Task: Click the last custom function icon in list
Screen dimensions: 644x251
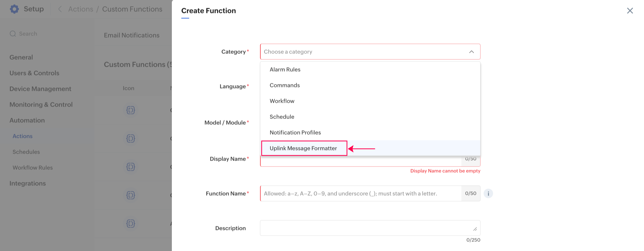Action: point(130,224)
